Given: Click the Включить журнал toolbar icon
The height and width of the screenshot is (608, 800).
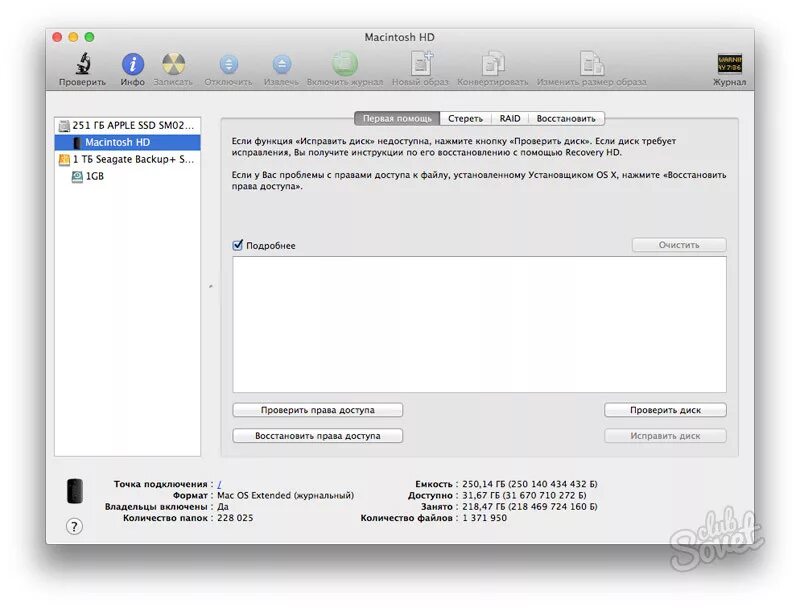Looking at the screenshot, I should coord(345,64).
